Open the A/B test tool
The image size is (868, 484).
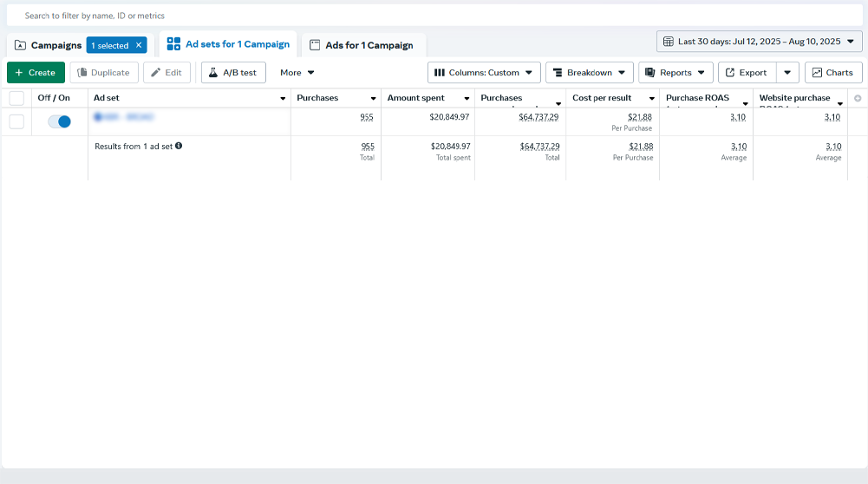[x=233, y=73]
